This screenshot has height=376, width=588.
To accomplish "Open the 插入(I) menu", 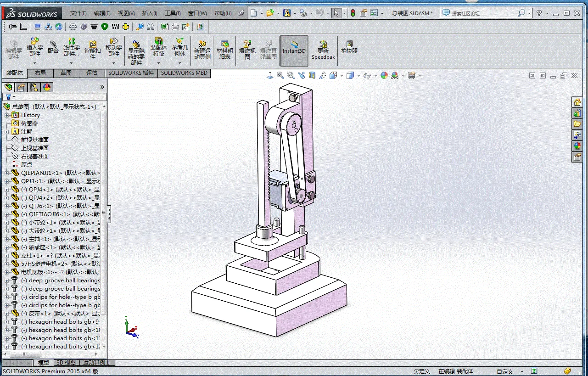I will coord(150,13).
